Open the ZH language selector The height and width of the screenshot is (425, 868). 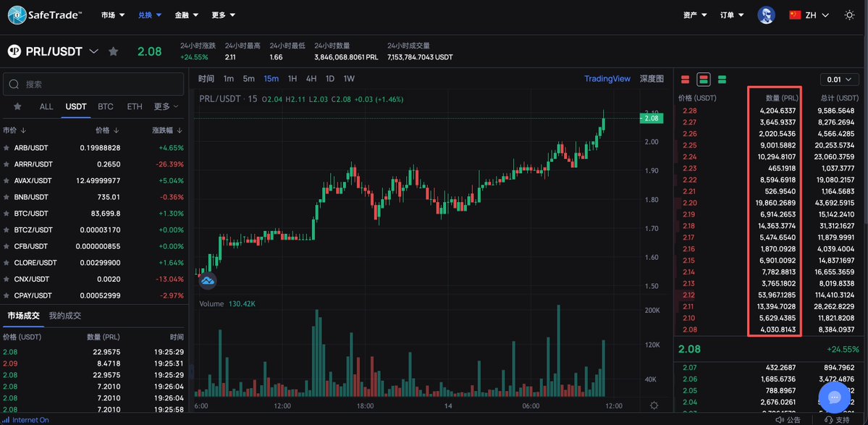809,15
